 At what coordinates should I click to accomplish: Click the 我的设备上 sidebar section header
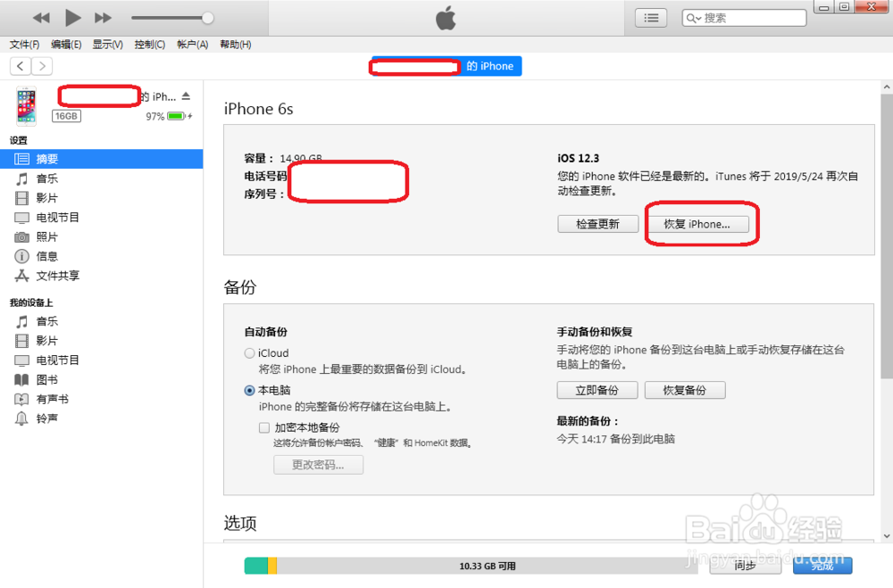pyautogui.click(x=31, y=302)
